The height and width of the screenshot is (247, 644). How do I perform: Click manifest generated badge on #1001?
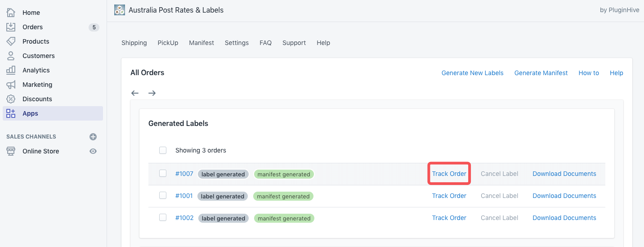pyautogui.click(x=283, y=196)
